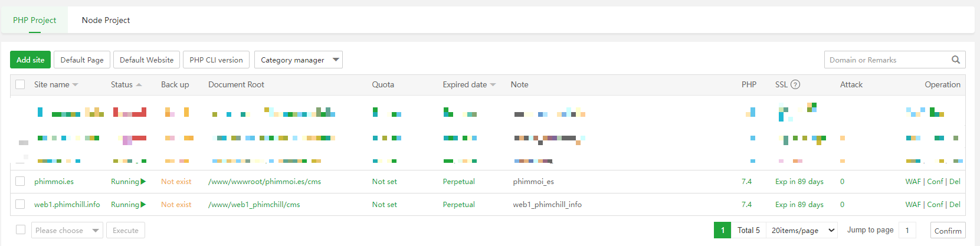
Task: Sort sites by Status arrow icon
Action: [x=139, y=85]
